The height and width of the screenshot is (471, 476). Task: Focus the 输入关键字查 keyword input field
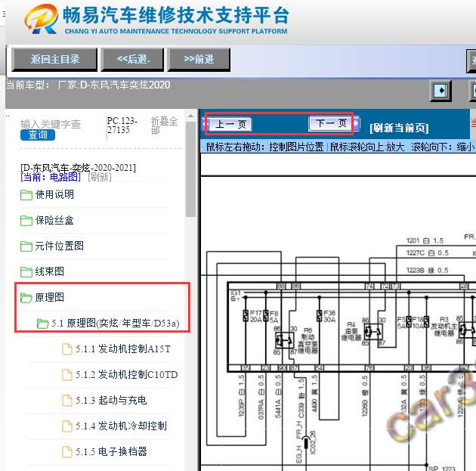coord(51,124)
